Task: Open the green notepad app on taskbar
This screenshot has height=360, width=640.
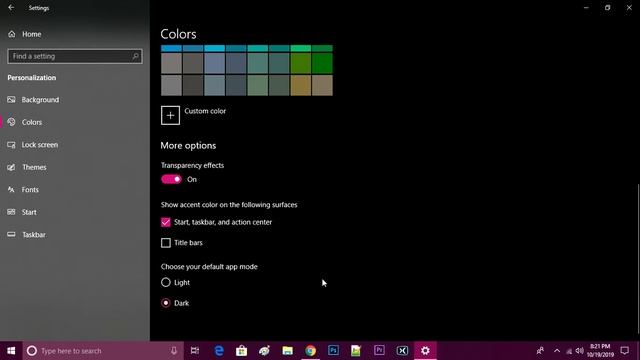Action: pyautogui.click(x=356, y=351)
